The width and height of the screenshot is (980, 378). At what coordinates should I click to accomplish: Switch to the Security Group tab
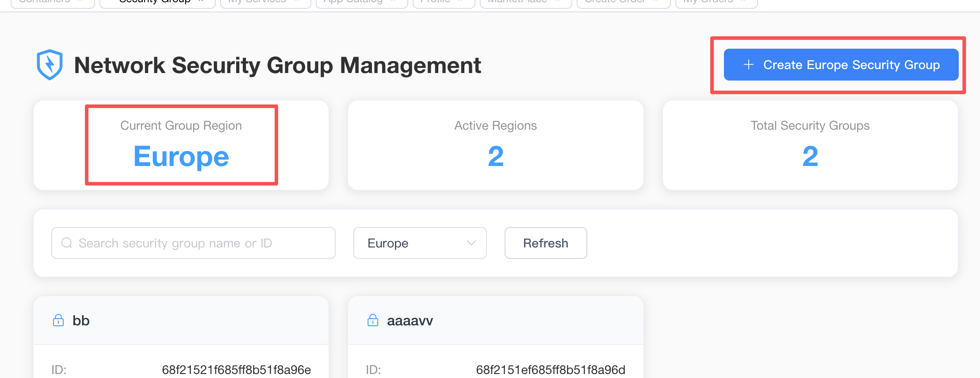coord(155,3)
